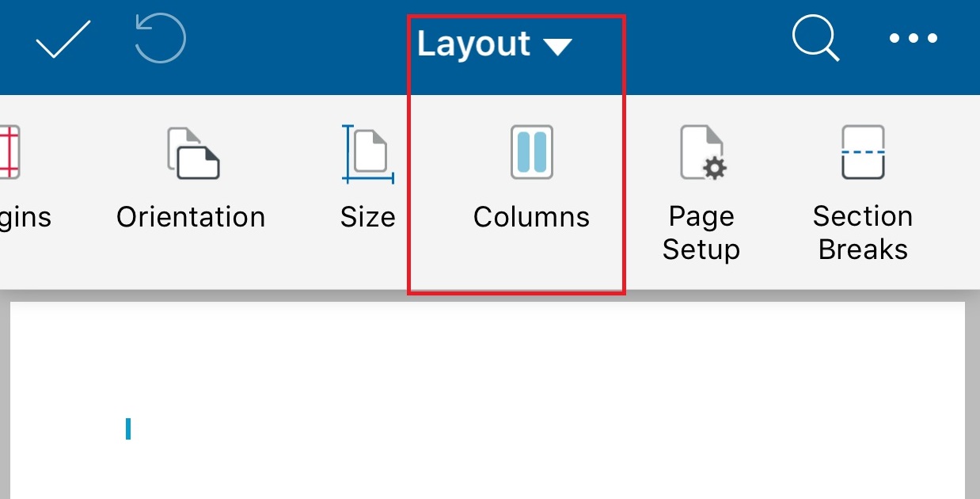Tap the Margins label text

pos(25,217)
